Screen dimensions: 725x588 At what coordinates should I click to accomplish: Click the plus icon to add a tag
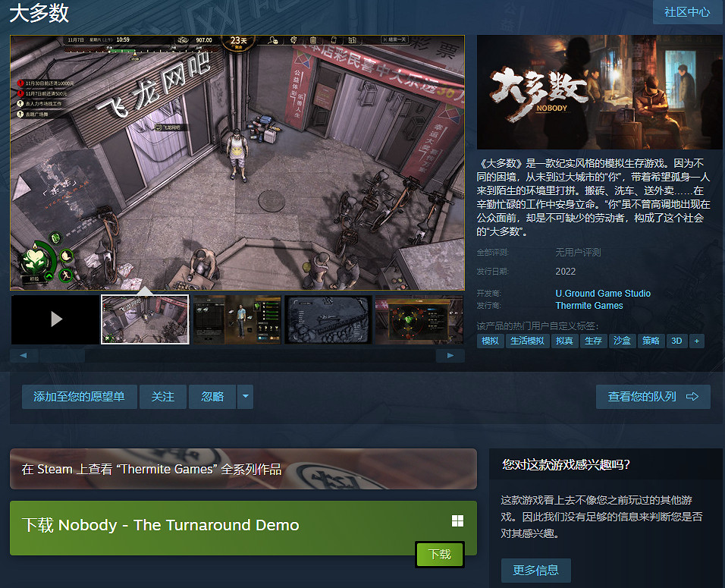(x=696, y=341)
